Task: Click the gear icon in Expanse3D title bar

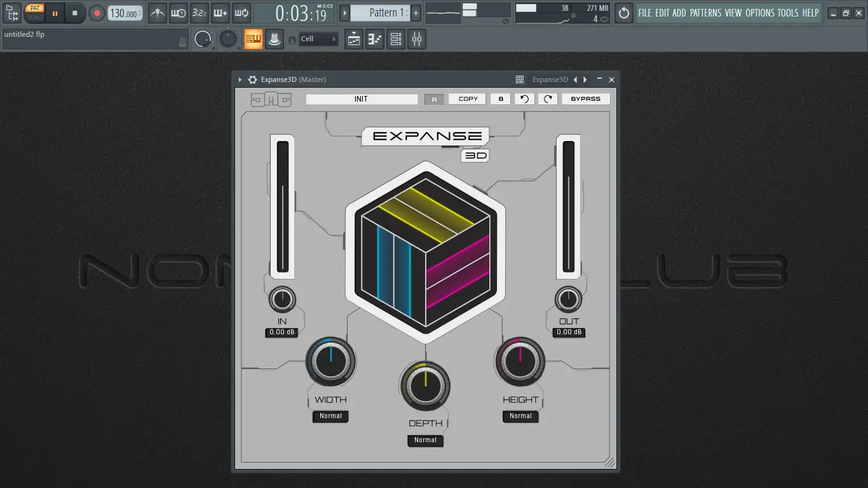Action: [x=252, y=79]
